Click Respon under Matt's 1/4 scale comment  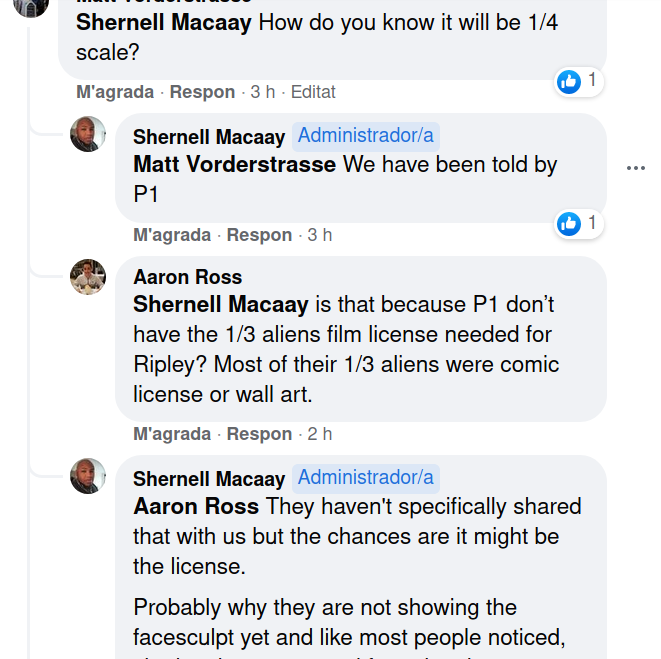click(202, 92)
